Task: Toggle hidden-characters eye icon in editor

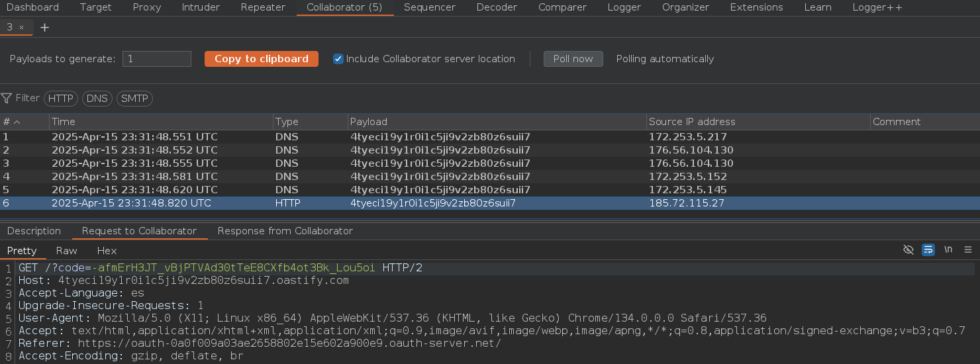Action: 908,250
